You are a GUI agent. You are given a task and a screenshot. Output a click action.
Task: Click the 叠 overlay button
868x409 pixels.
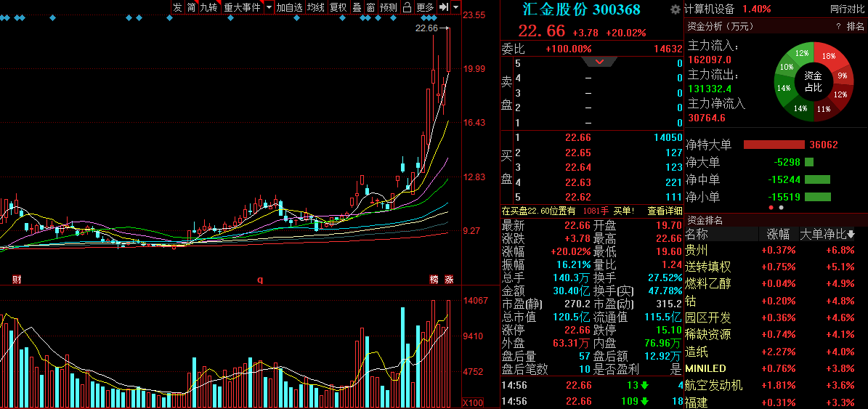coord(357,7)
